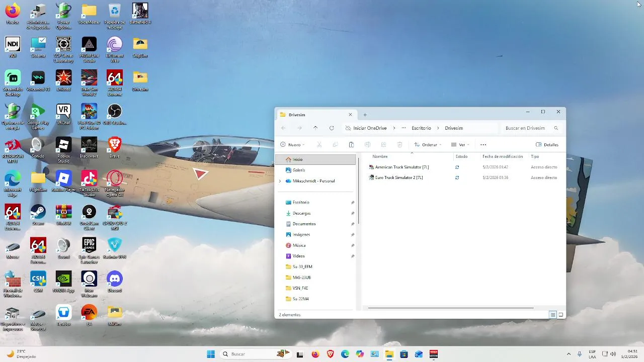The height and width of the screenshot is (362, 644).
Task: Select the BitTorrent Web desktop shortcut
Action: click(115, 50)
